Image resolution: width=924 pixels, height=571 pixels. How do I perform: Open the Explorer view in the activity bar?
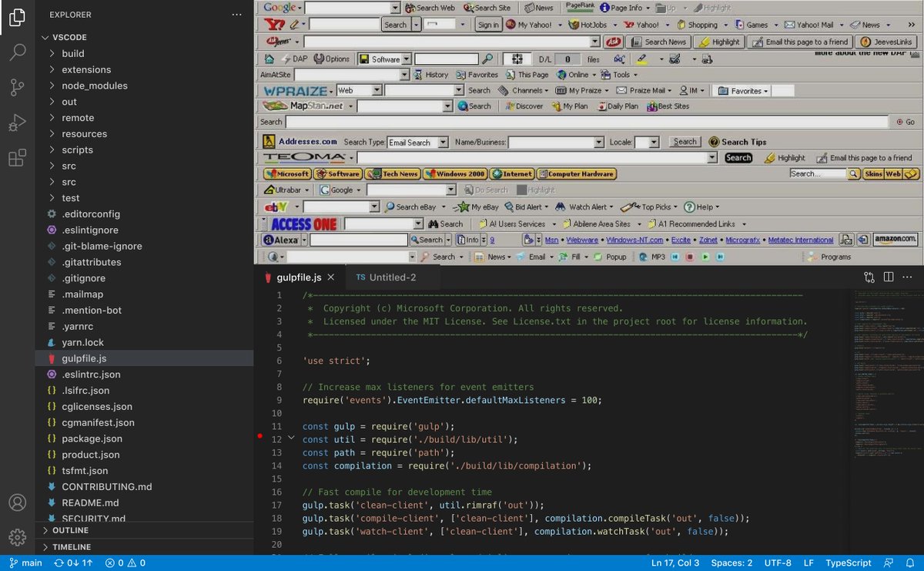coord(17,15)
